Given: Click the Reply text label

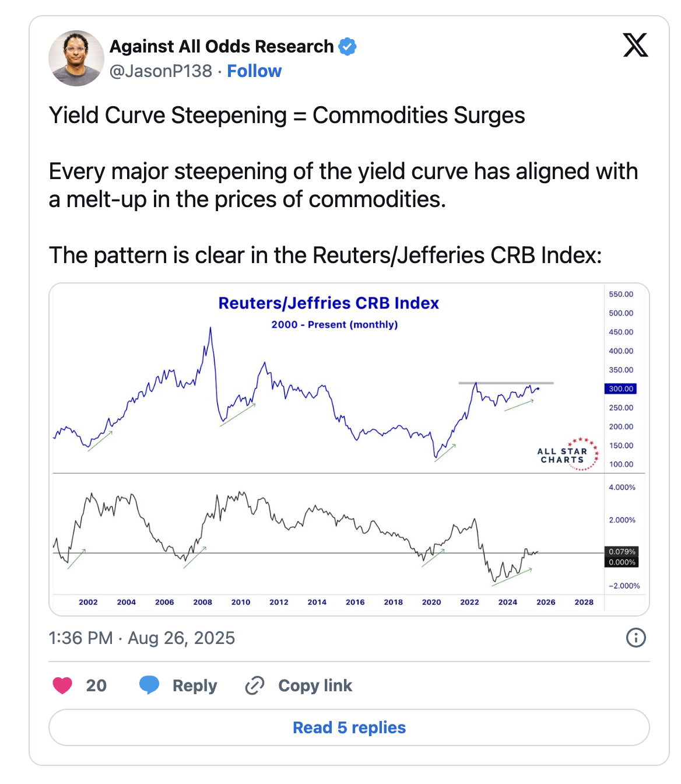Looking at the screenshot, I should tap(195, 685).
